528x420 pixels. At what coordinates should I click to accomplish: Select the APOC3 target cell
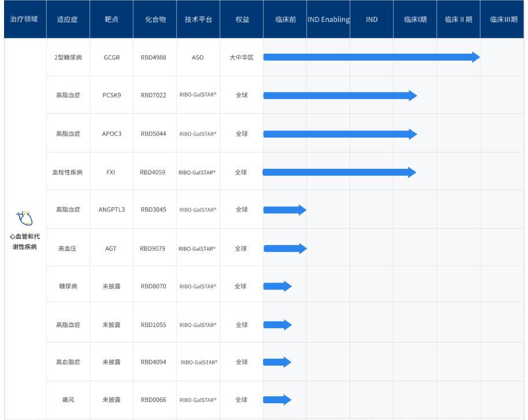[x=112, y=134]
